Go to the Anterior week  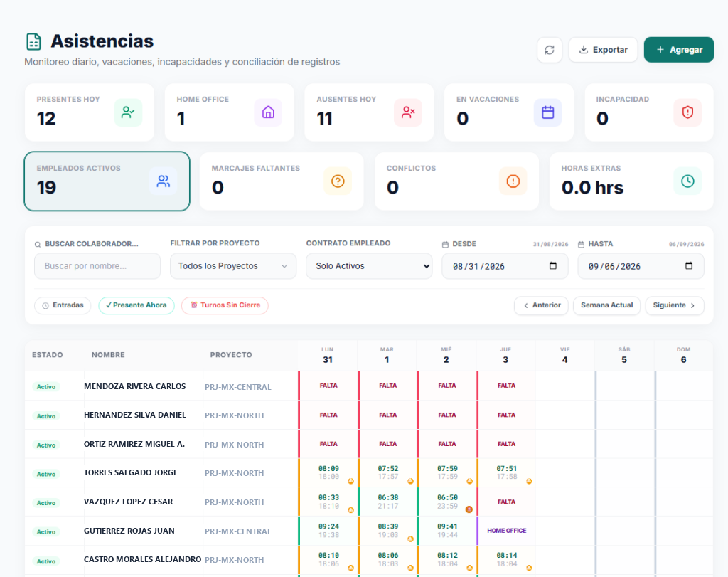[541, 305]
